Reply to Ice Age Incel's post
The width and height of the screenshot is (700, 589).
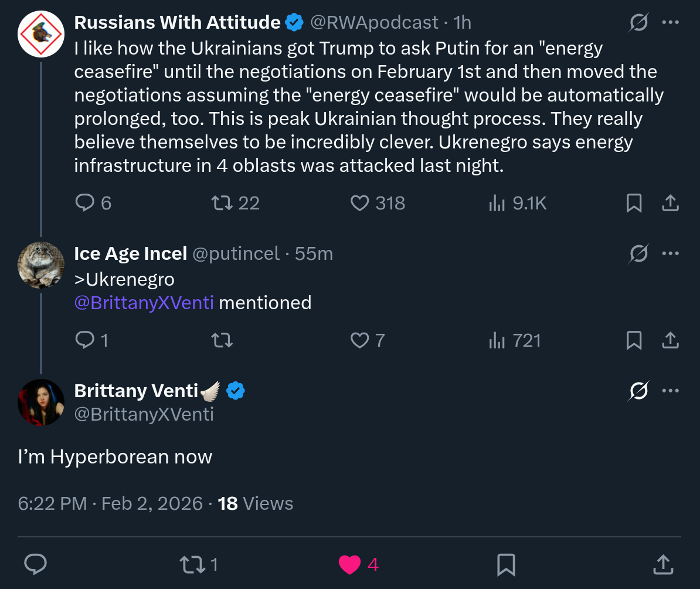[x=85, y=340]
